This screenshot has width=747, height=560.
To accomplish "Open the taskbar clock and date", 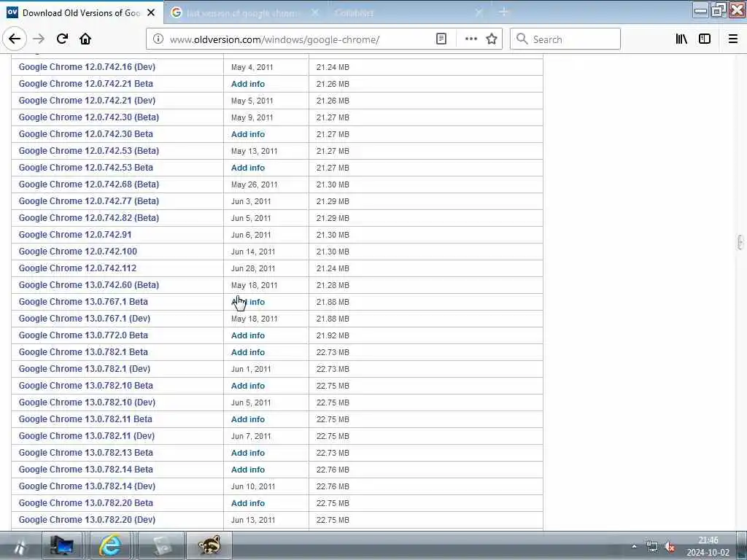I will [x=708, y=546].
